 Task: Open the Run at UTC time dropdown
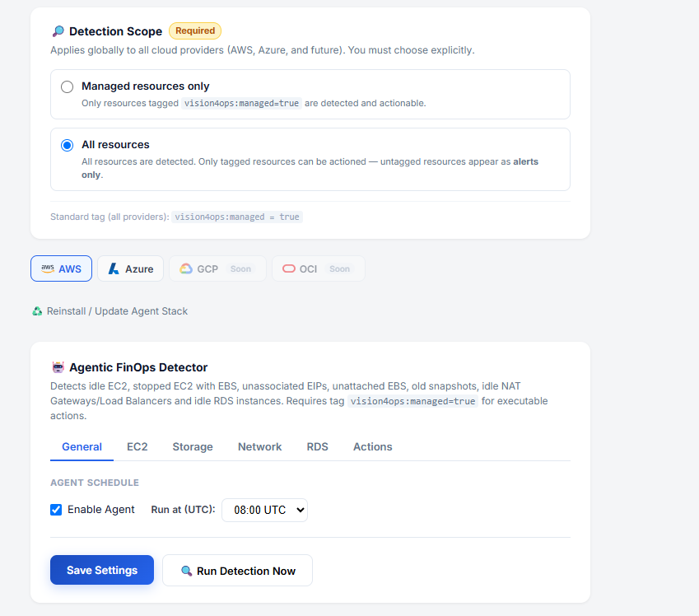pos(265,510)
